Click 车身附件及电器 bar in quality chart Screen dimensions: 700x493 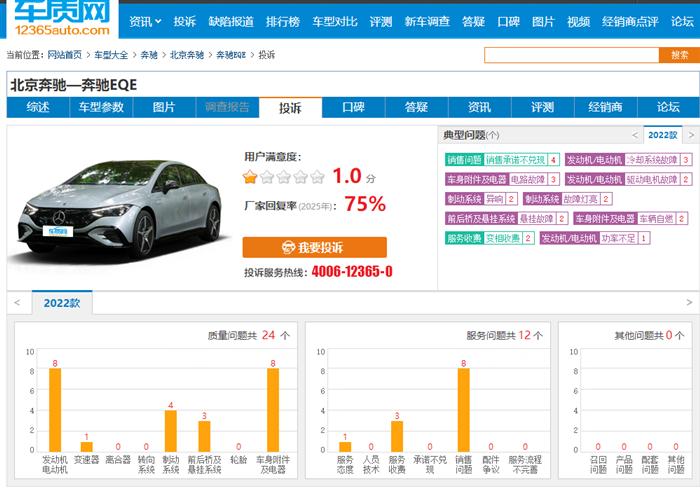point(273,410)
